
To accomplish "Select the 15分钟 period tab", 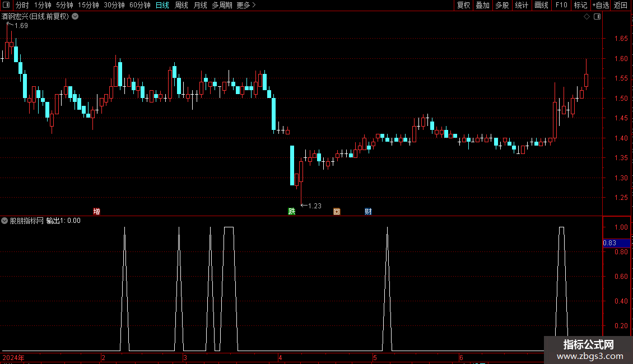I will point(88,5).
